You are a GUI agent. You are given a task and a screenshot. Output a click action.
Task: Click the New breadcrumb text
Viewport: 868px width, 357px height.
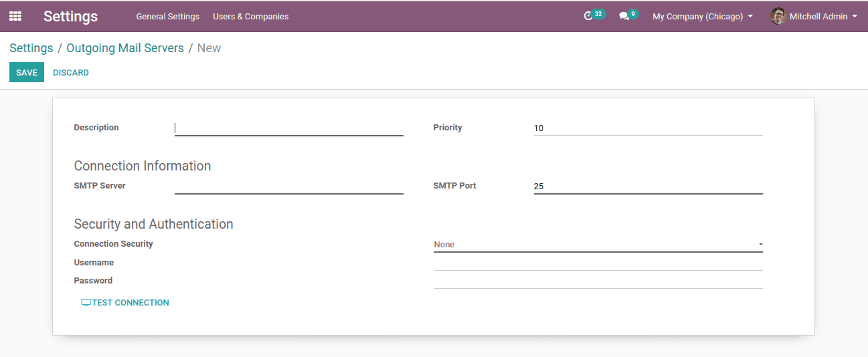(209, 48)
